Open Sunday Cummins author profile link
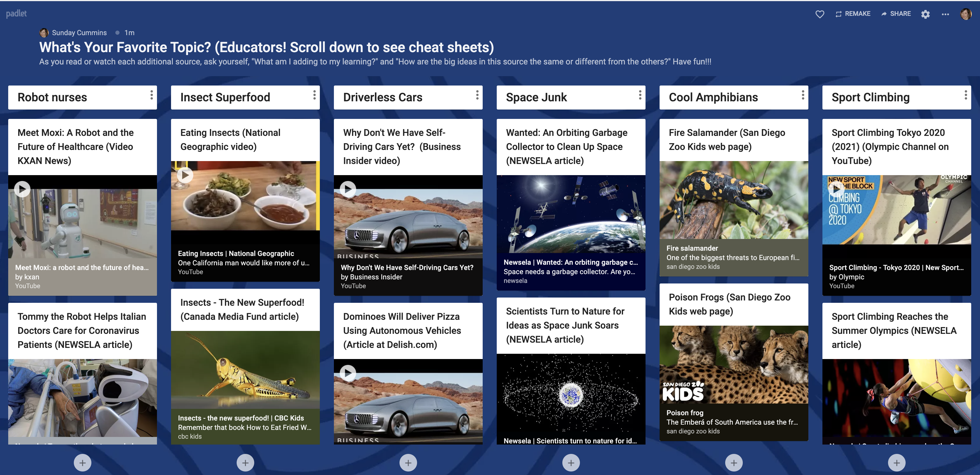The image size is (980, 475). point(79,33)
